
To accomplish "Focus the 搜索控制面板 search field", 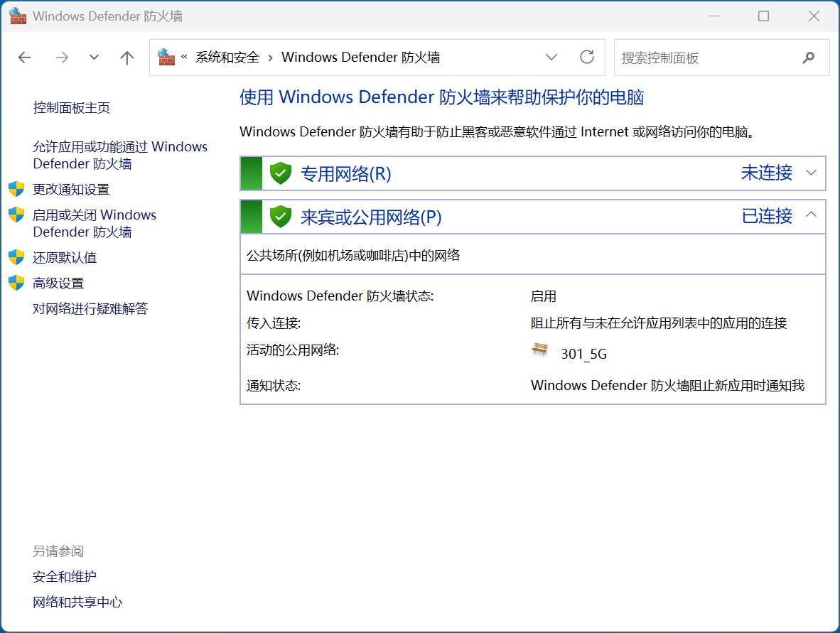I will tap(721, 58).
